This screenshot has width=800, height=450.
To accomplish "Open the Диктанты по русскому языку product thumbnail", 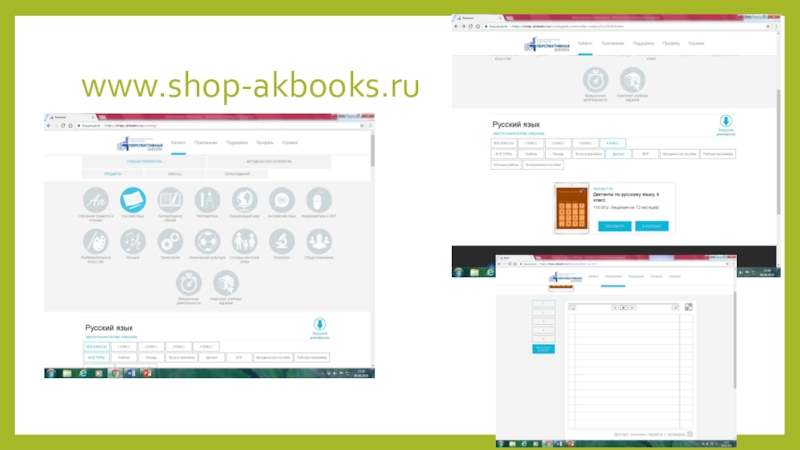I will tap(571, 208).
